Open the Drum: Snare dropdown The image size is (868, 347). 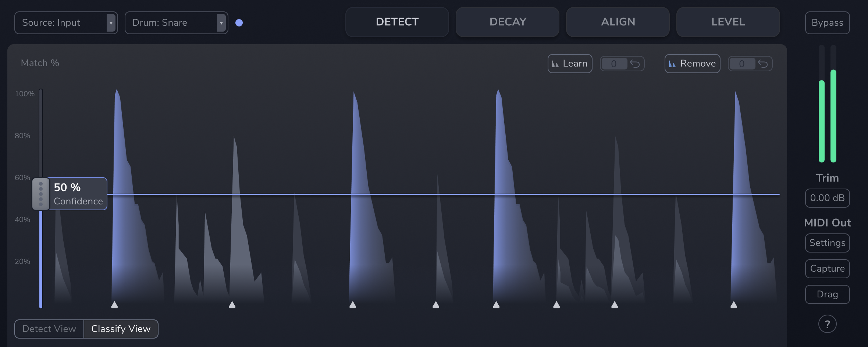(177, 23)
